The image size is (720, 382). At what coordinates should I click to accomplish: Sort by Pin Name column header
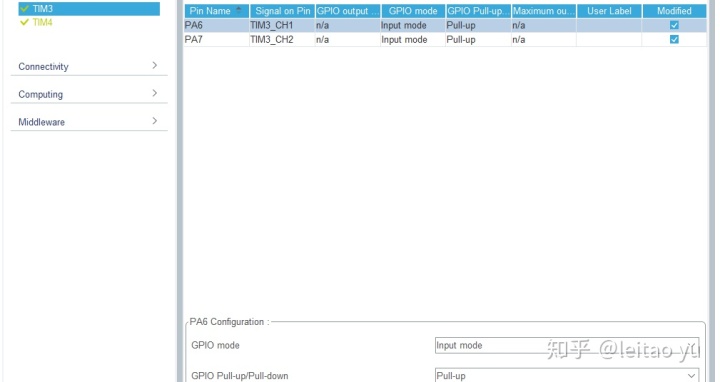click(217, 11)
